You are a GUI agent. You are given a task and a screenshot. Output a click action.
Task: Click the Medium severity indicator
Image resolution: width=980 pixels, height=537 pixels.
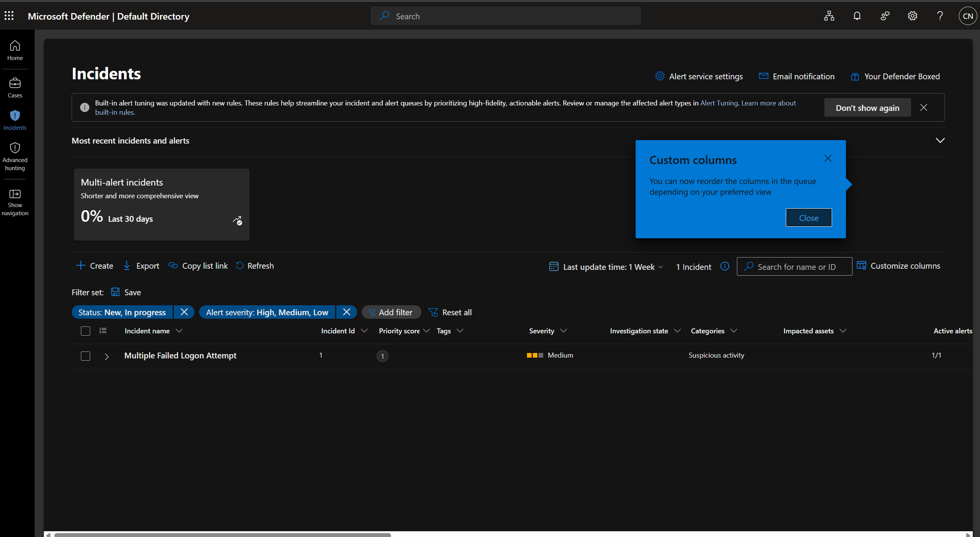(x=550, y=355)
